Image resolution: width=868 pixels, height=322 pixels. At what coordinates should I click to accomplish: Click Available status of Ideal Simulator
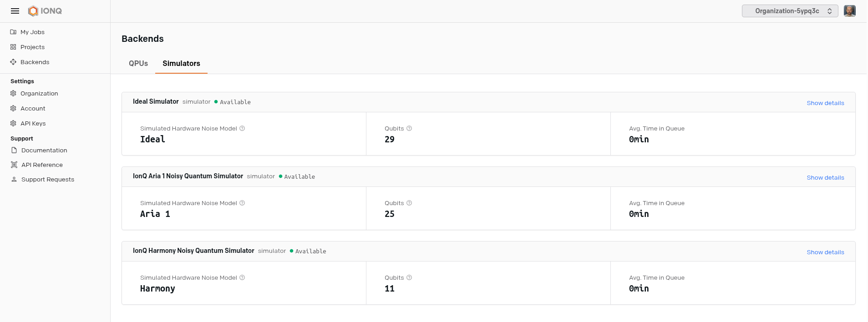tap(233, 102)
